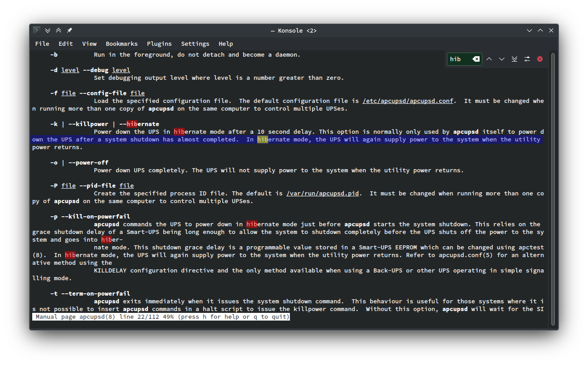
Task: Jump to next search match
Action: coord(502,59)
